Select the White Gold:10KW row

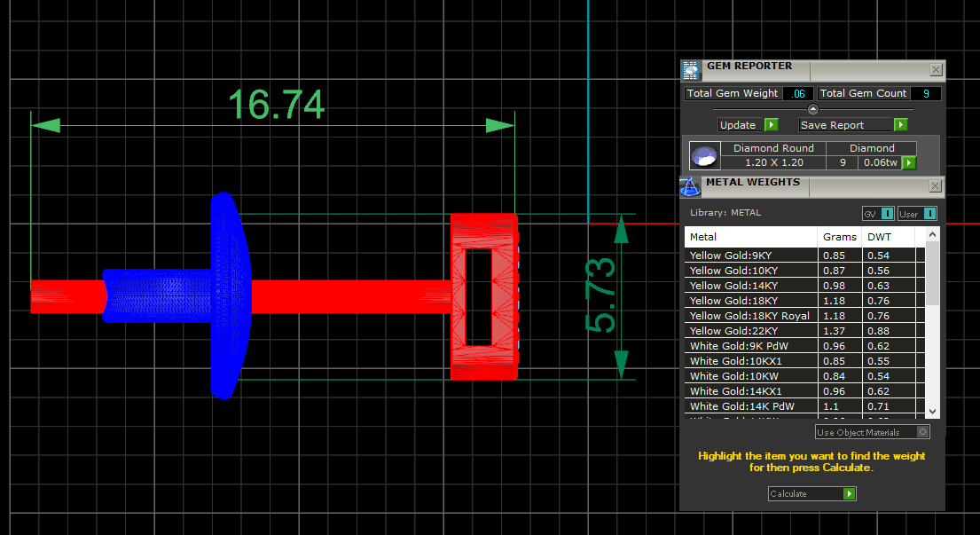click(750, 376)
